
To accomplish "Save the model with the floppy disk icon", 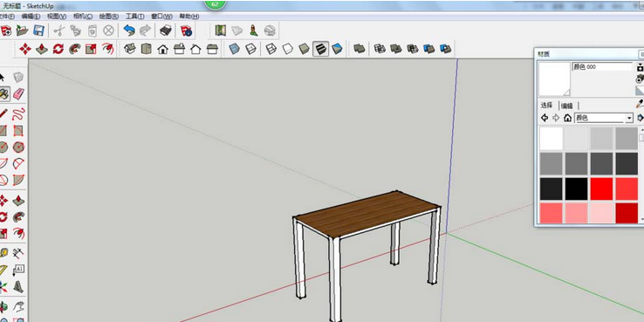I will [x=38, y=31].
